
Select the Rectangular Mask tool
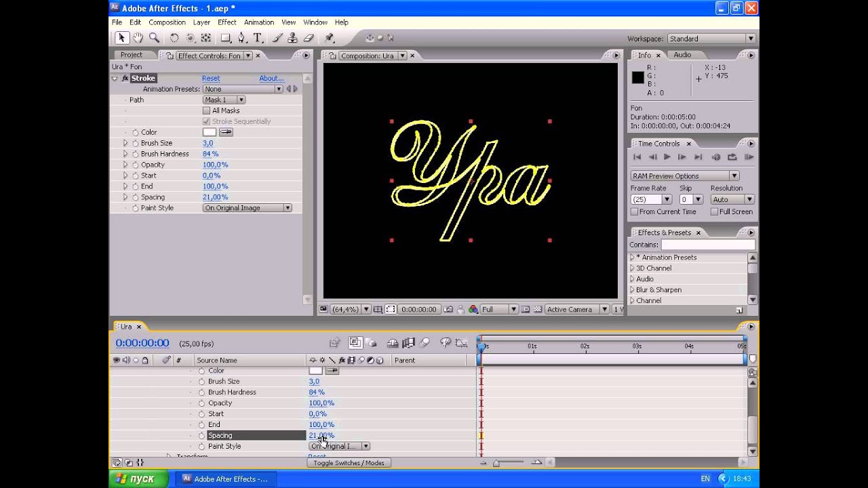click(226, 38)
